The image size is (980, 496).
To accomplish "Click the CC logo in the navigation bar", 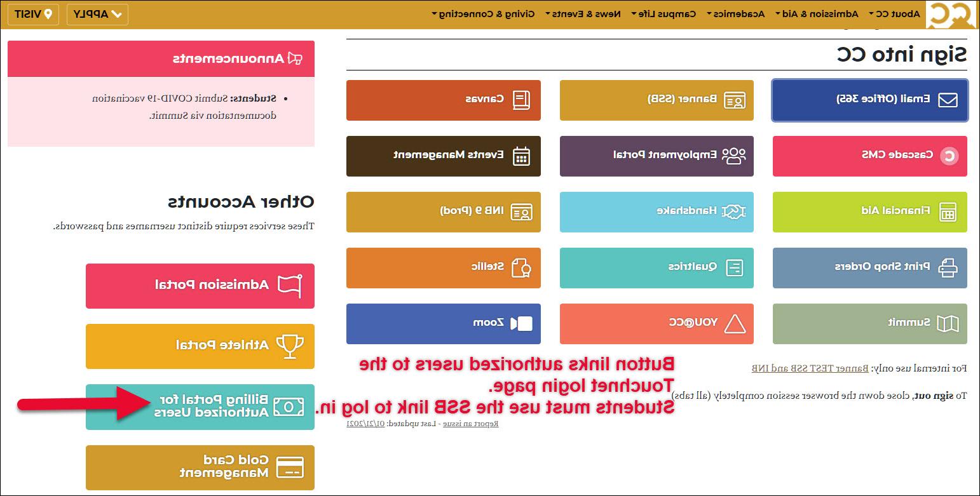I will 951,15.
